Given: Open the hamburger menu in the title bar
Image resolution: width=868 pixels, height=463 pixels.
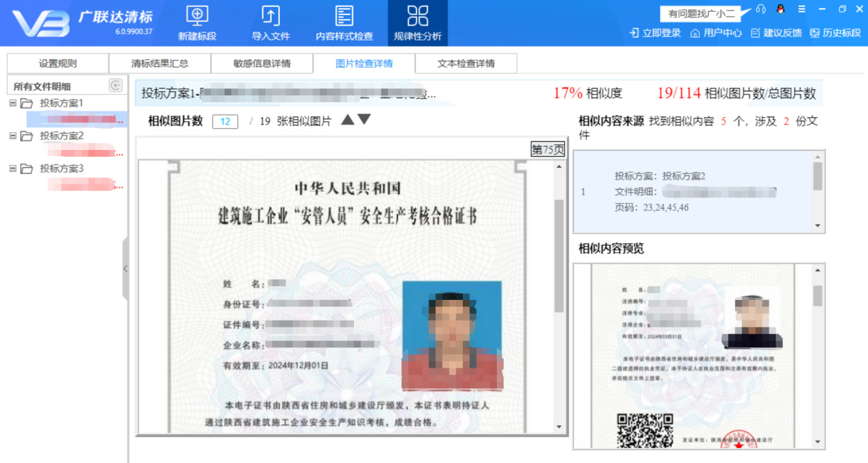Looking at the screenshot, I should [802, 10].
